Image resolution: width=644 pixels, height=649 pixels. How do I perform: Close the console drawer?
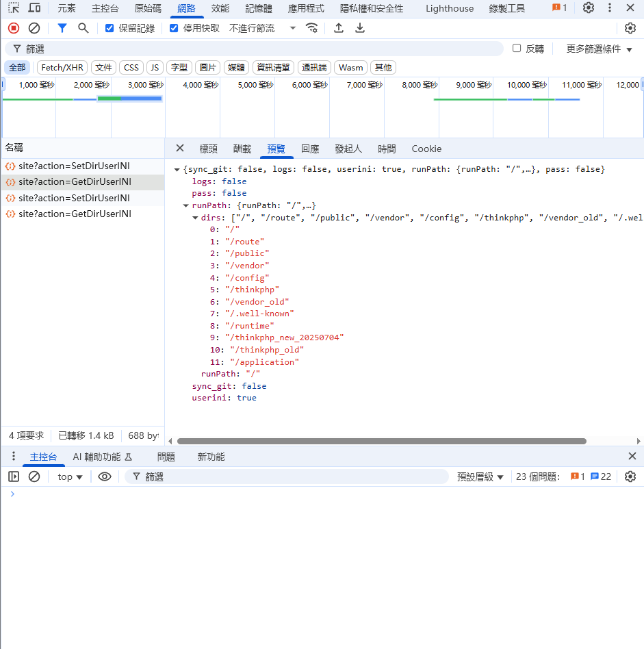click(x=632, y=456)
